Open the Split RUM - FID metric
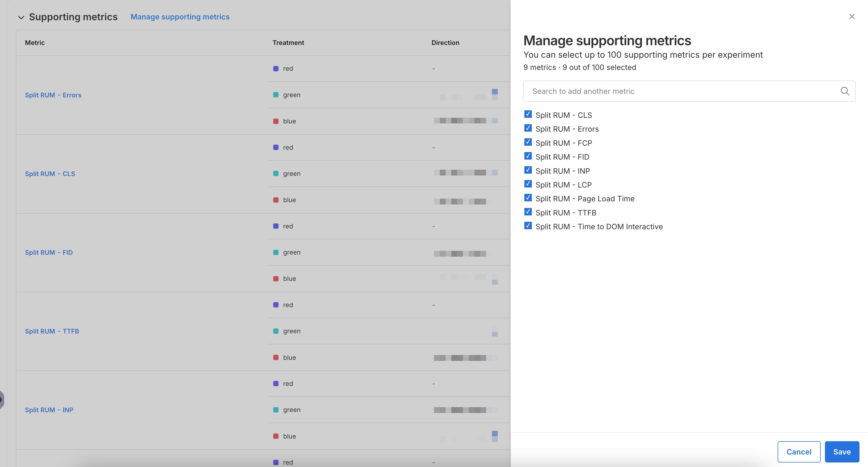Image resolution: width=868 pixels, height=467 pixels. point(49,252)
